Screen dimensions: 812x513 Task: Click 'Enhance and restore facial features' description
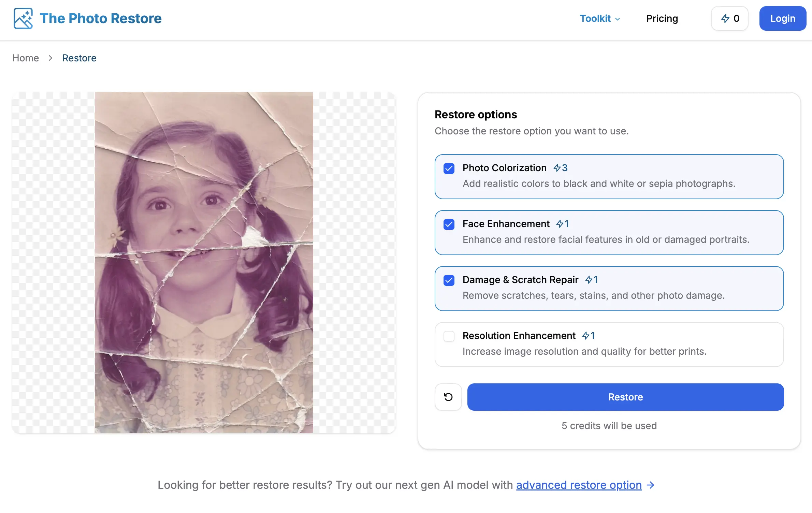point(606,239)
